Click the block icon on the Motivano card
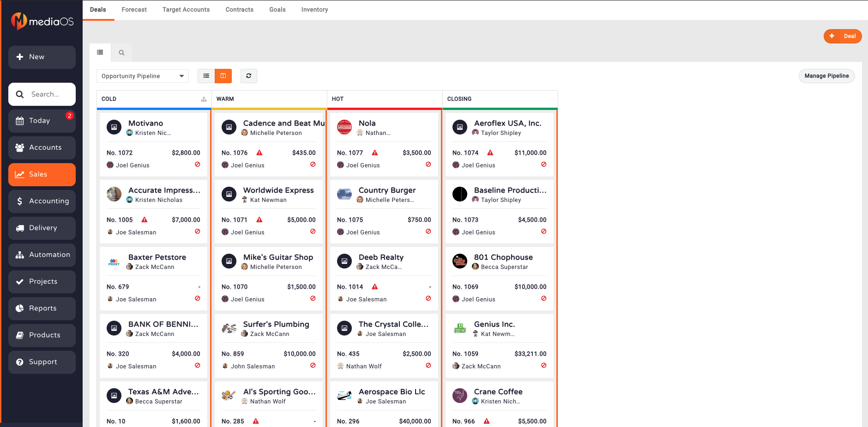The image size is (868, 427). [x=198, y=164]
